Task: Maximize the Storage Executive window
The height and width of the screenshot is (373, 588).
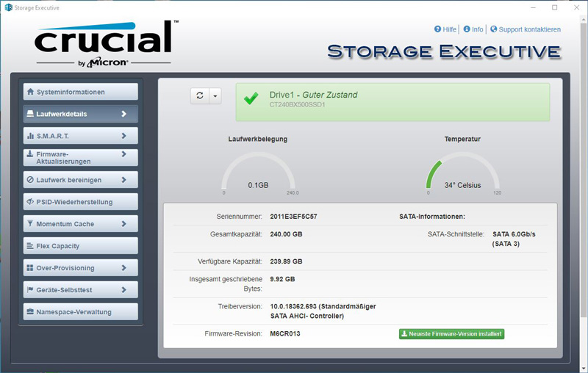Action: [555, 7]
